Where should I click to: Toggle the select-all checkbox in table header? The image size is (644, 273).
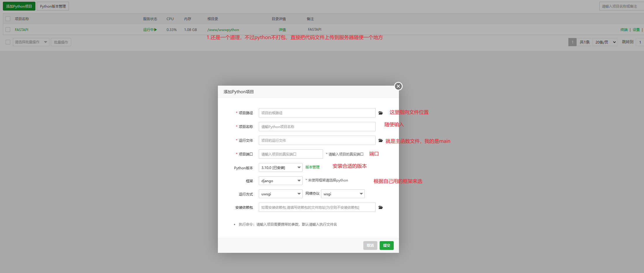click(8, 19)
